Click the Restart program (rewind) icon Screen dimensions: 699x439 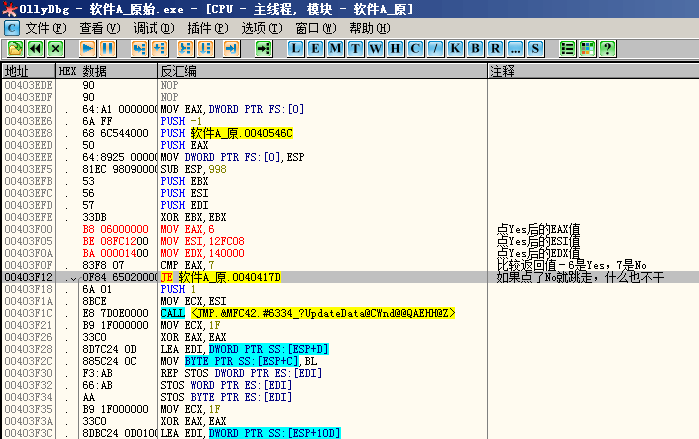coord(35,49)
